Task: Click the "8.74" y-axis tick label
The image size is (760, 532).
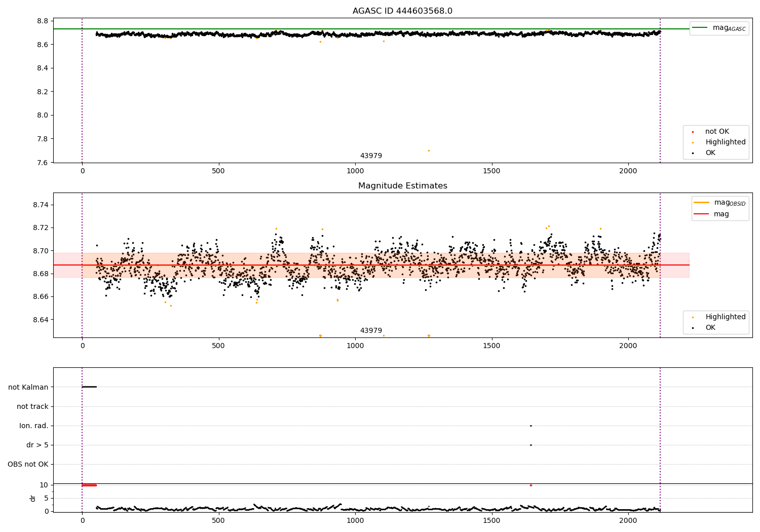Action: coord(40,205)
